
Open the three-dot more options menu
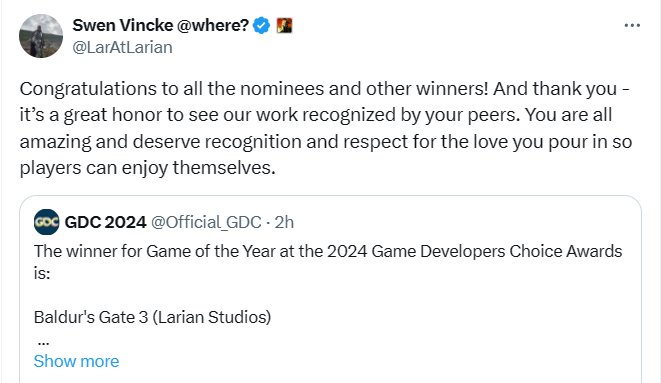(632, 26)
